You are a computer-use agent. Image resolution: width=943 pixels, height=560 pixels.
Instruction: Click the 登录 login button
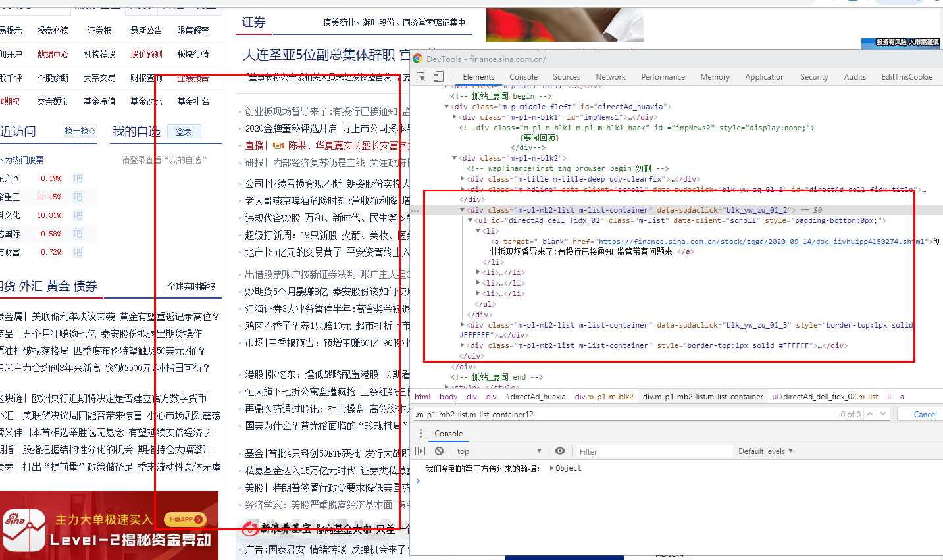coord(184,132)
